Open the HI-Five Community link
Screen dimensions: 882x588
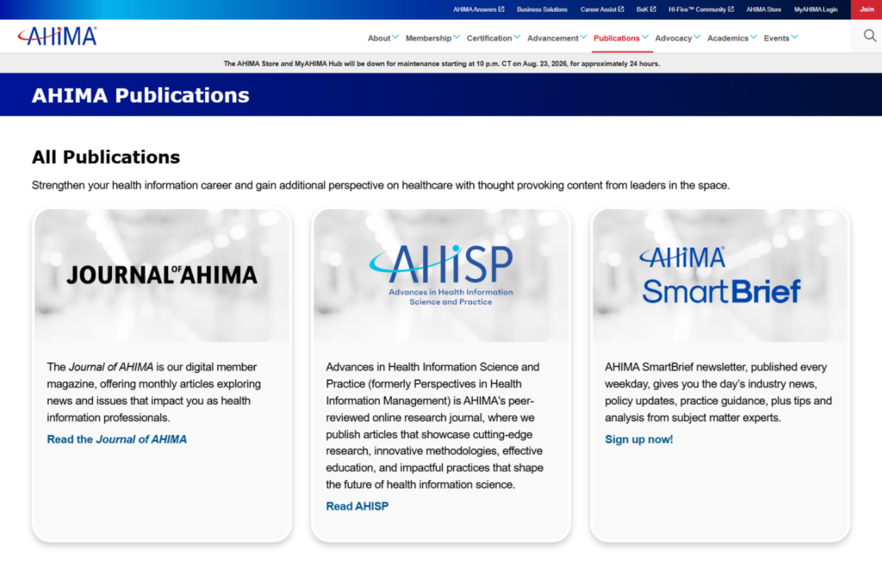[697, 9]
